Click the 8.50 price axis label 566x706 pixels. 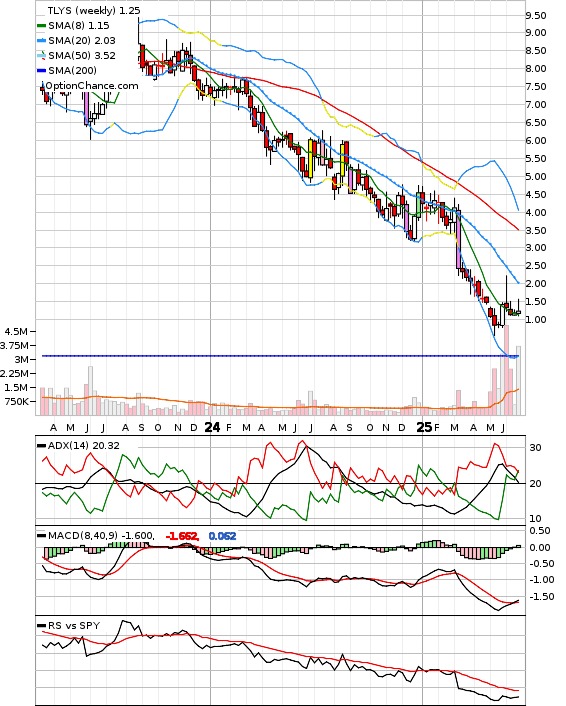(536, 51)
